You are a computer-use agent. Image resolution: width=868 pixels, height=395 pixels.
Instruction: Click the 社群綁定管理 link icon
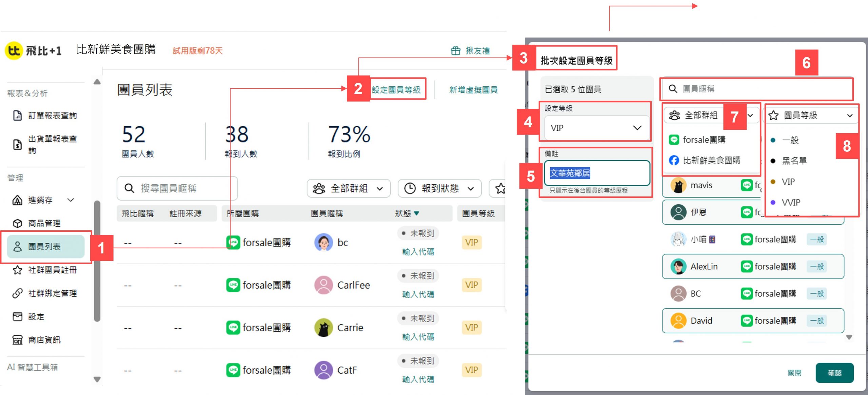click(17, 293)
